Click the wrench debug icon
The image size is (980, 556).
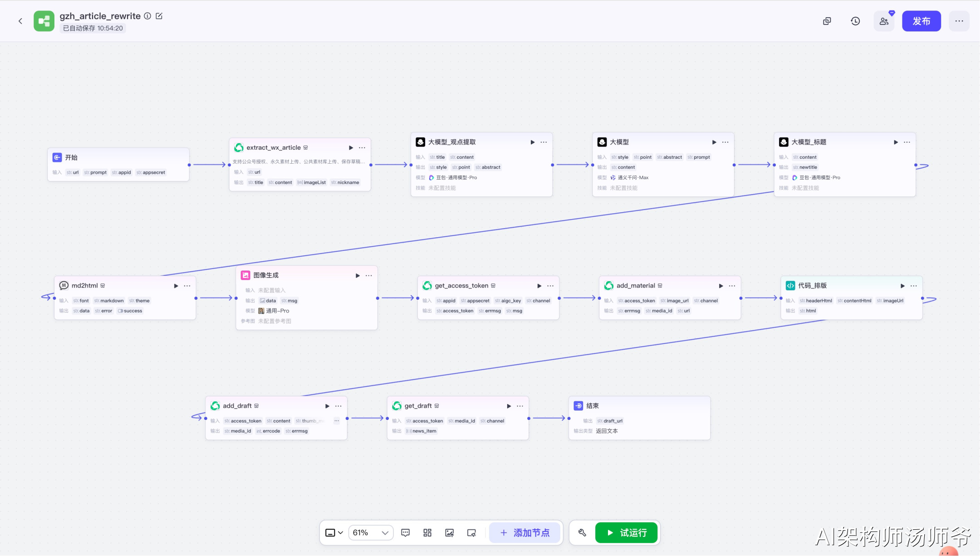[x=582, y=532]
